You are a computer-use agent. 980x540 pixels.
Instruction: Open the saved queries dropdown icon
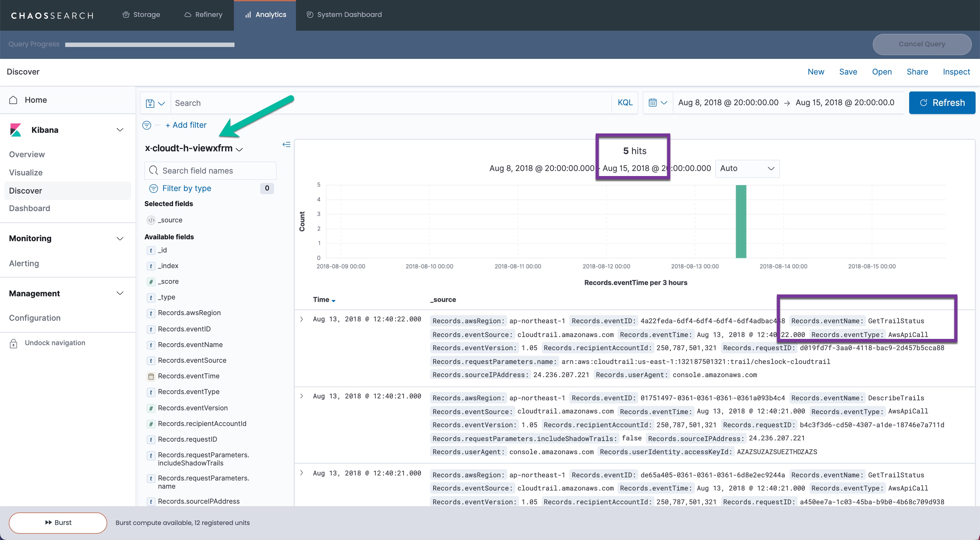155,103
